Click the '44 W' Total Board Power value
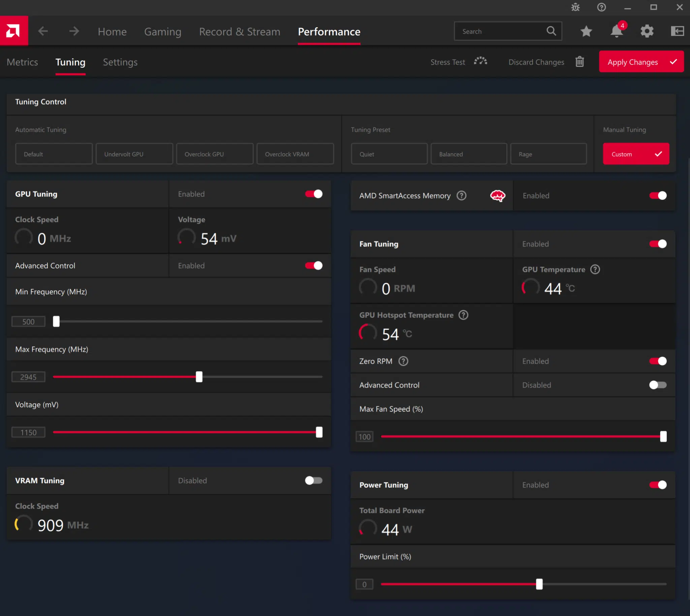This screenshot has height=616, width=690. click(x=397, y=529)
